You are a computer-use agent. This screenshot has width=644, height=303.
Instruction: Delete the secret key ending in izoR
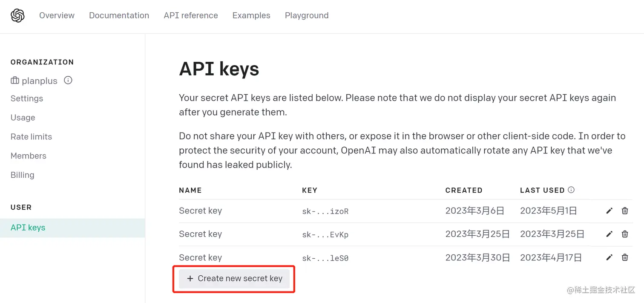(x=625, y=211)
